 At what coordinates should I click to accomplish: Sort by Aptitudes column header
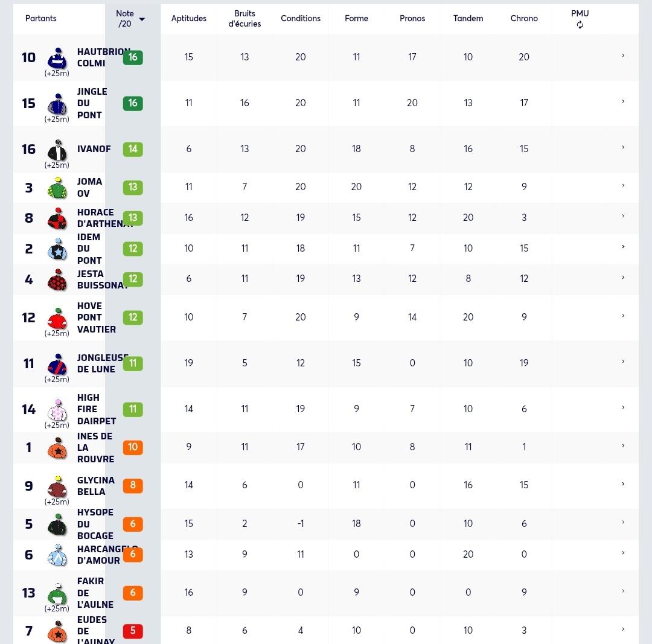[189, 18]
